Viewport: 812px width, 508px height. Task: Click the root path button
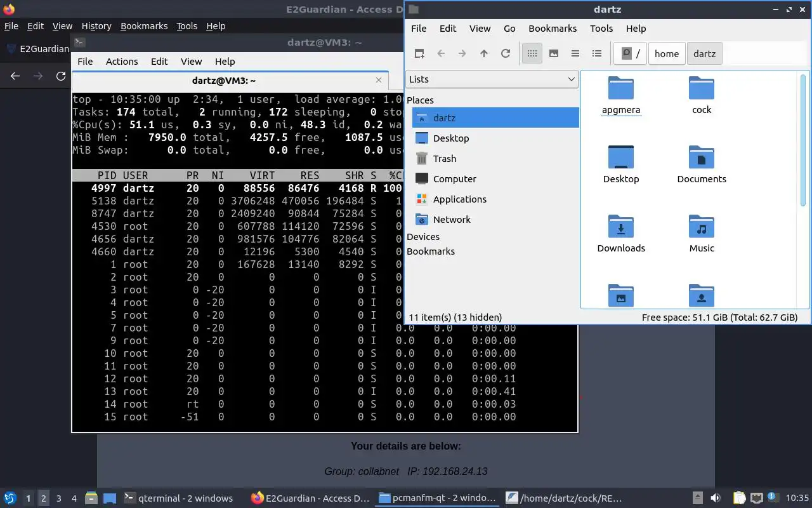tap(631, 54)
